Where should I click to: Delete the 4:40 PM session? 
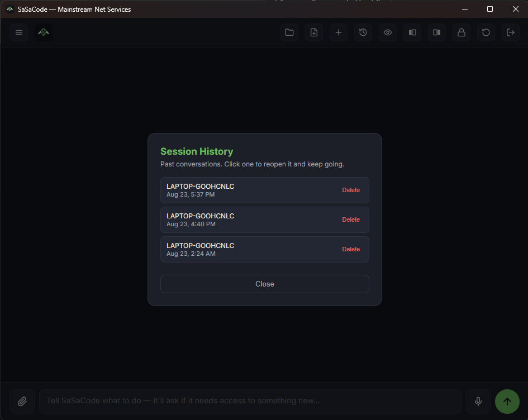pyautogui.click(x=351, y=219)
